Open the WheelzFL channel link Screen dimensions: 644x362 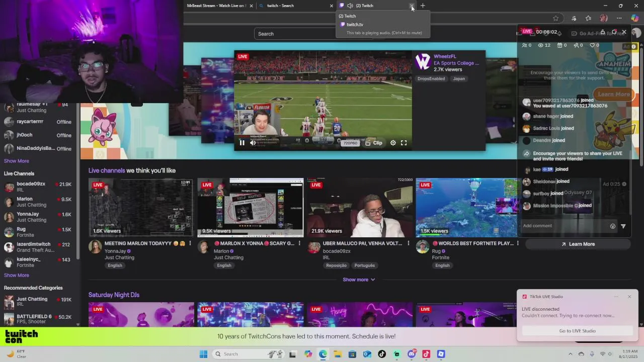point(445,56)
